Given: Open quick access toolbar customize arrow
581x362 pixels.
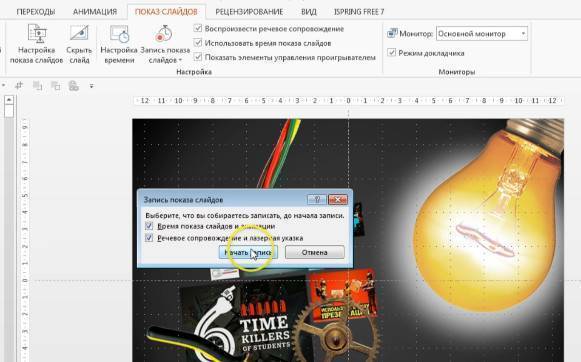Looking at the screenshot, I should [x=92, y=86].
